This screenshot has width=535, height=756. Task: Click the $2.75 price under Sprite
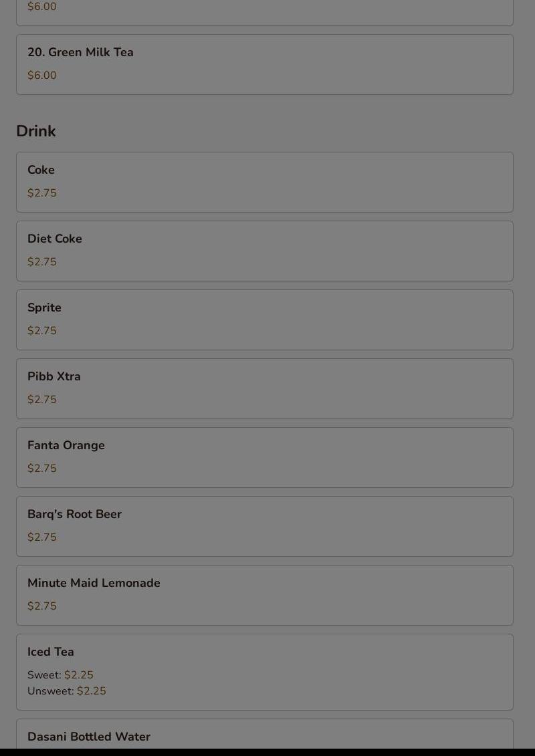(x=42, y=331)
